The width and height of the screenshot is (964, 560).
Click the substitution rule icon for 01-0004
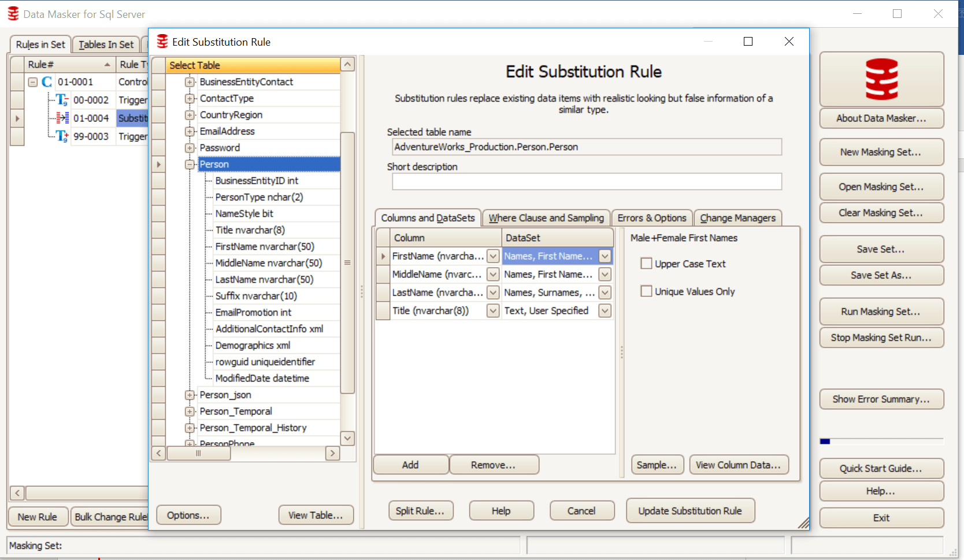(62, 118)
